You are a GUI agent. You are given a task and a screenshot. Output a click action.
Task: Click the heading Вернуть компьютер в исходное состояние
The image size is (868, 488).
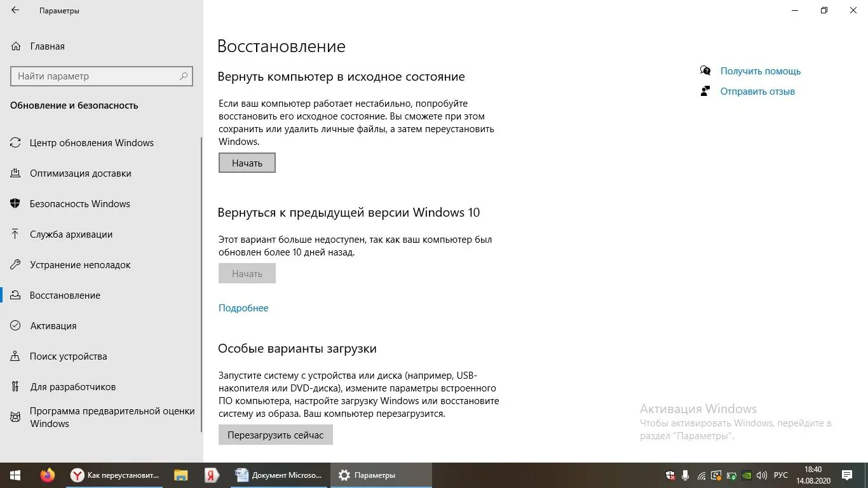[341, 77]
